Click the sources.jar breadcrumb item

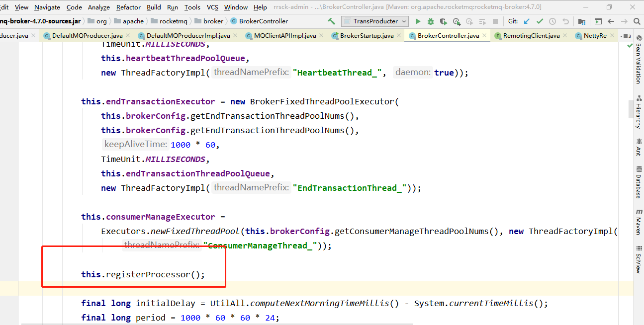tap(40, 21)
